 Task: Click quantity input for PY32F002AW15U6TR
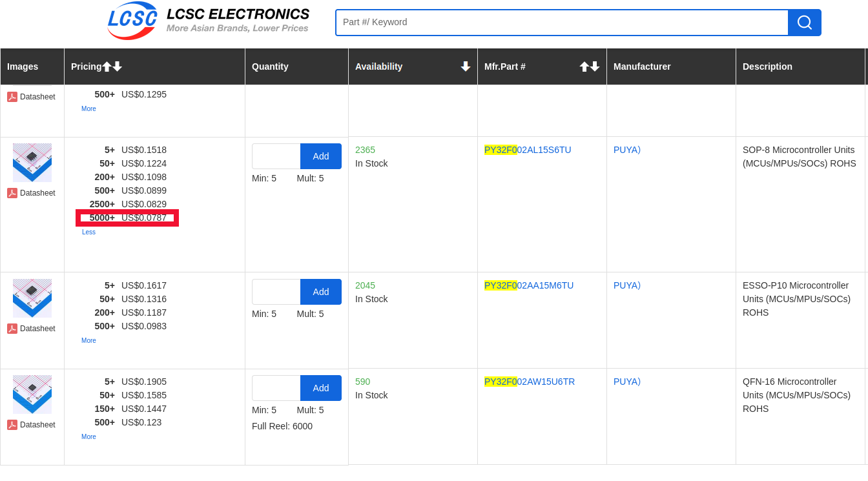(x=276, y=388)
